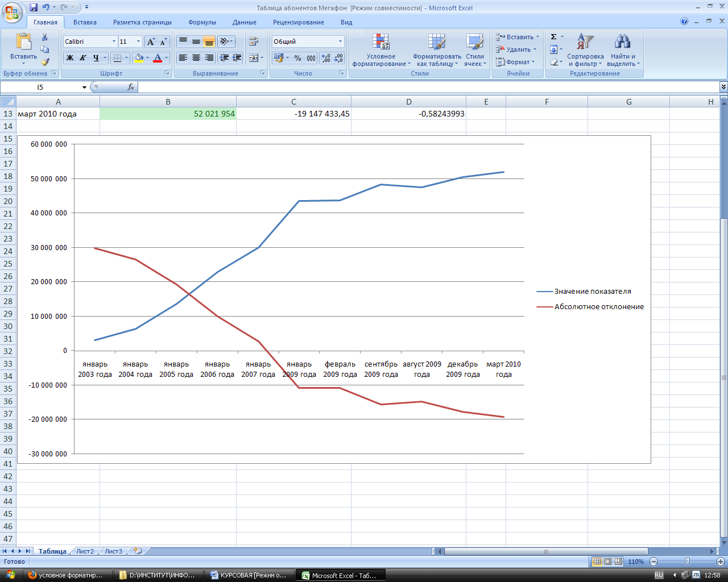Toggle bold formatting (Ж)
Screen dimensions: 728x582
(x=70, y=58)
